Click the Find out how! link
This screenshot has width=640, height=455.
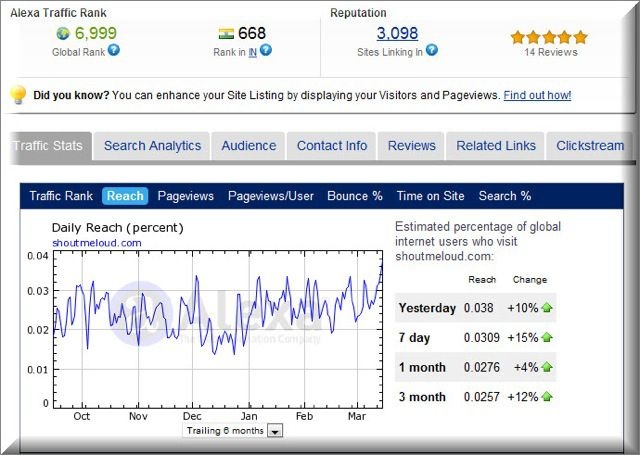(537, 95)
